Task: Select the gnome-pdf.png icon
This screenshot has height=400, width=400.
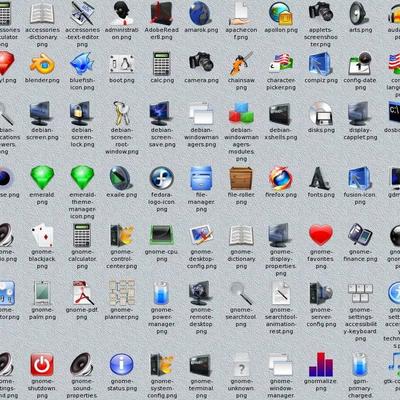Action: (x=83, y=293)
